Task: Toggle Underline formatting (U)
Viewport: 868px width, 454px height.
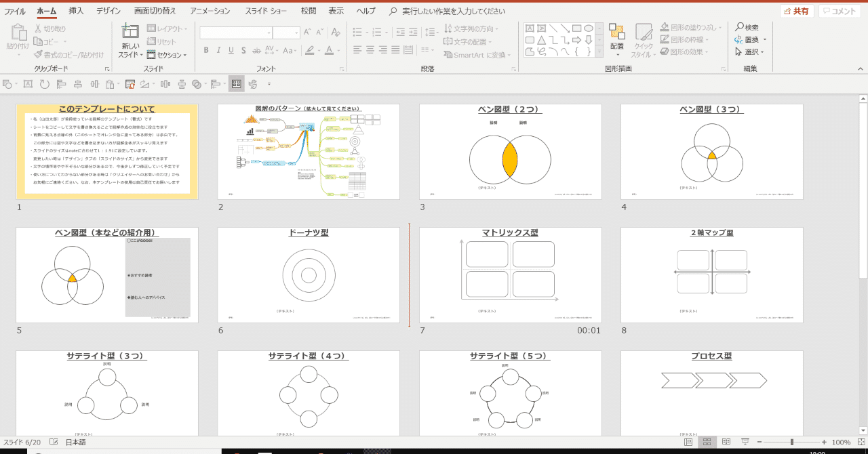Action: (x=231, y=50)
